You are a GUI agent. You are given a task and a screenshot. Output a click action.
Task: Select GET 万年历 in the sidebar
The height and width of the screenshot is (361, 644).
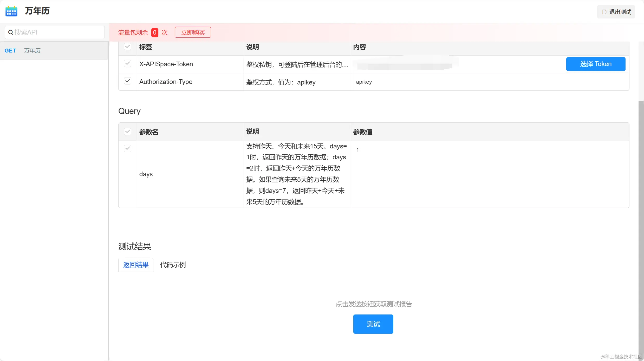click(x=32, y=51)
